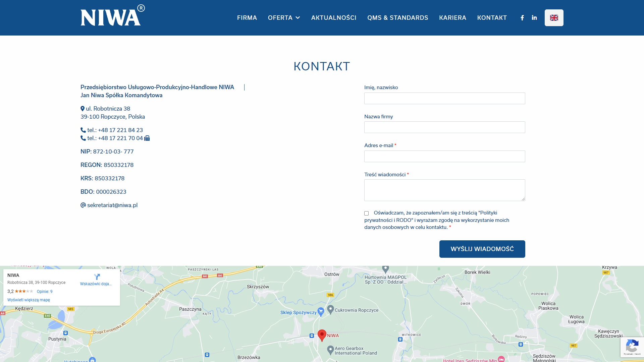The width and height of the screenshot is (644, 362).
Task: Expand the OFERTA dropdown chevron
Action: (x=298, y=18)
